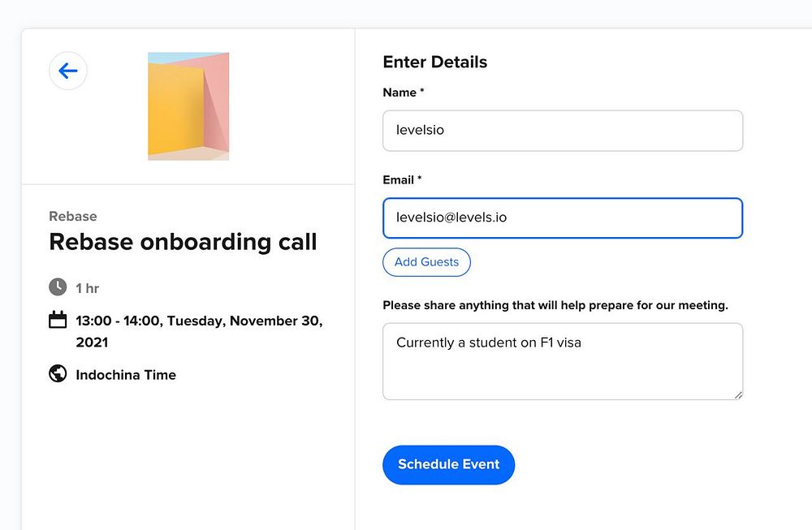Click the globe time zone icon
Image resolution: width=812 pixels, height=530 pixels.
[x=58, y=374]
